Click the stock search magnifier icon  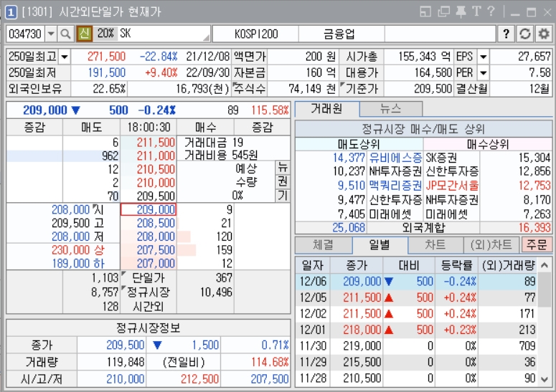point(65,34)
